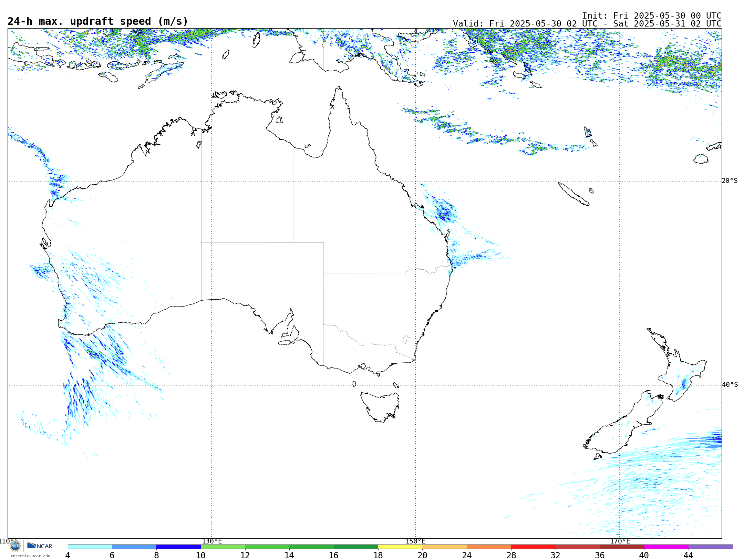
Task: Select the light cyan 4–6 m/s swatch
Action: coord(90,547)
